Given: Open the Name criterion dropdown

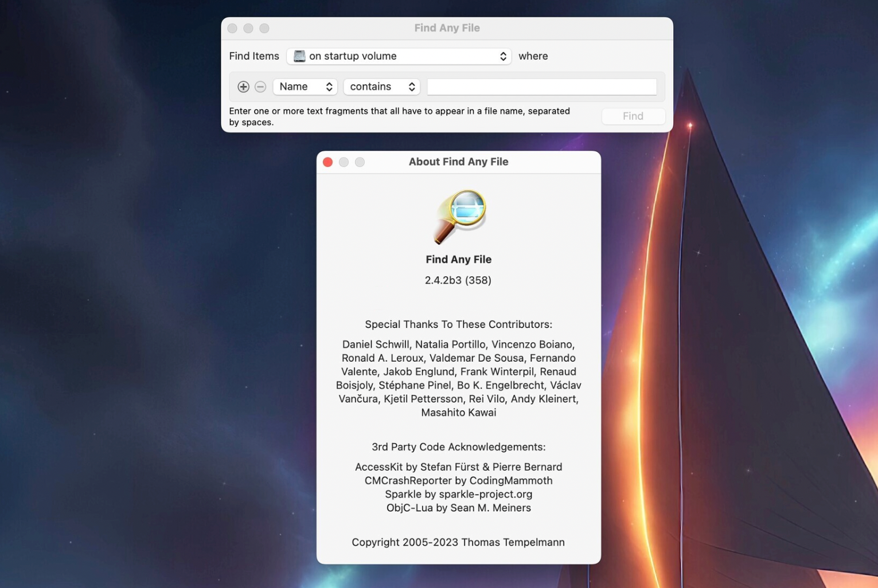Looking at the screenshot, I should click(x=305, y=87).
